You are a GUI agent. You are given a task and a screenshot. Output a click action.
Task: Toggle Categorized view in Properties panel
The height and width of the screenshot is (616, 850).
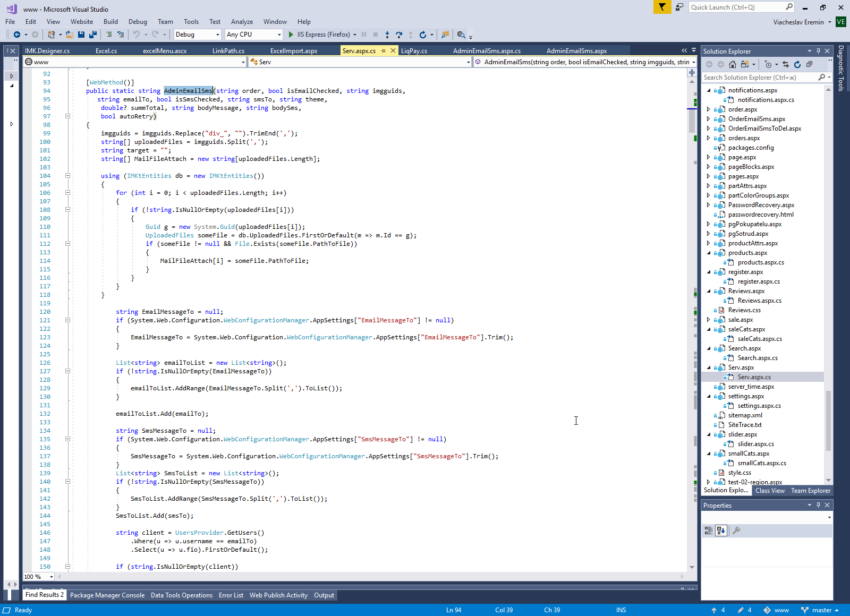(709, 530)
